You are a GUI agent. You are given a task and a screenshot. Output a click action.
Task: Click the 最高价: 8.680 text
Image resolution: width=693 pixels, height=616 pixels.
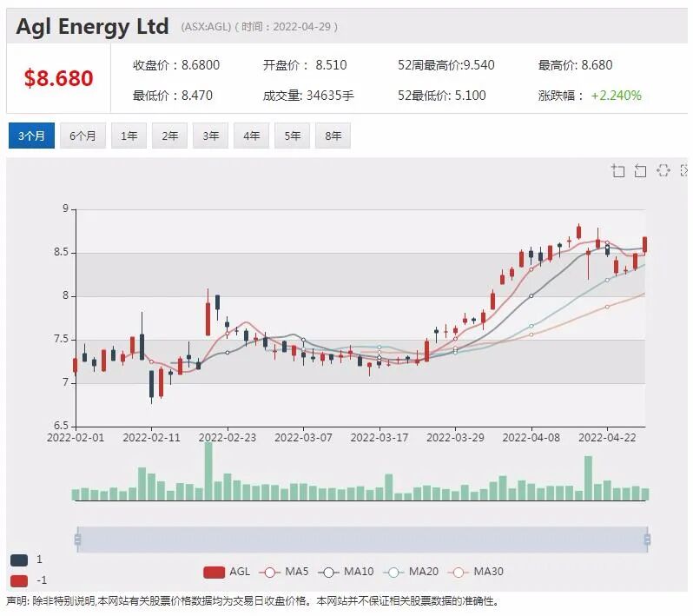(x=575, y=65)
